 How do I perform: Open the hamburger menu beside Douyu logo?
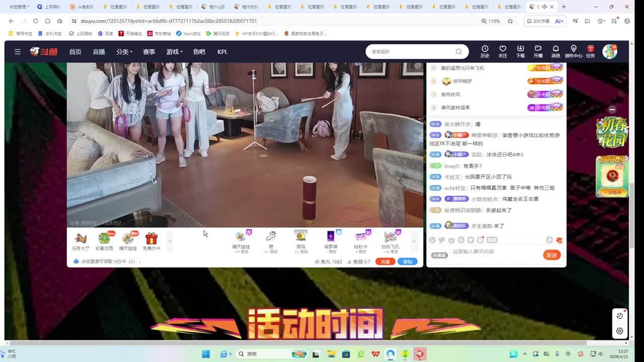[x=18, y=52]
